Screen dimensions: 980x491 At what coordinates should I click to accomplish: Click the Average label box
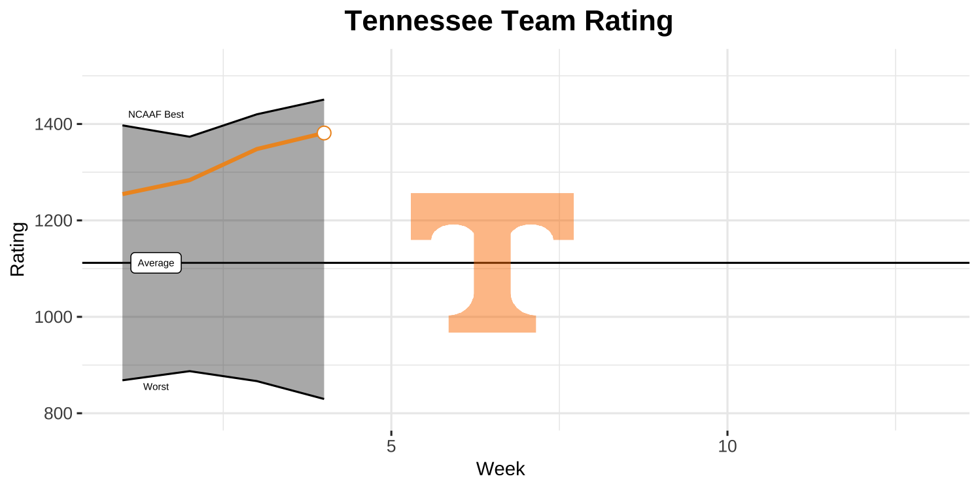(156, 263)
